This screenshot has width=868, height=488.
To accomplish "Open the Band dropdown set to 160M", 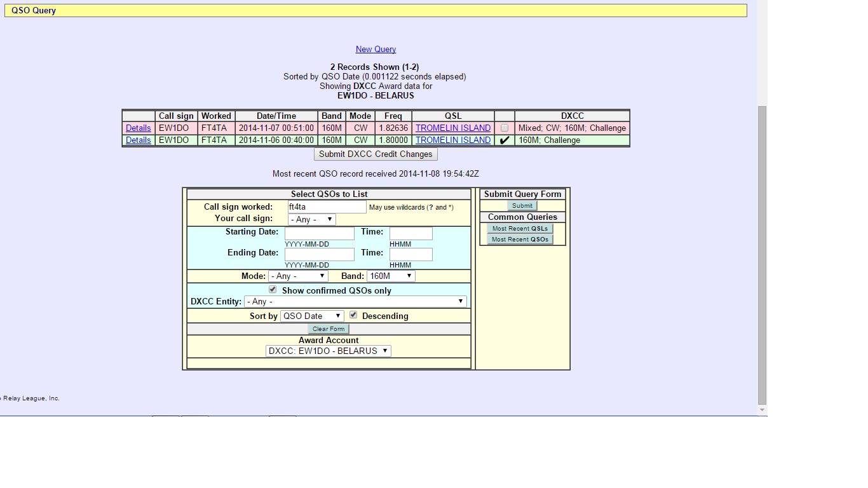I will click(x=390, y=276).
